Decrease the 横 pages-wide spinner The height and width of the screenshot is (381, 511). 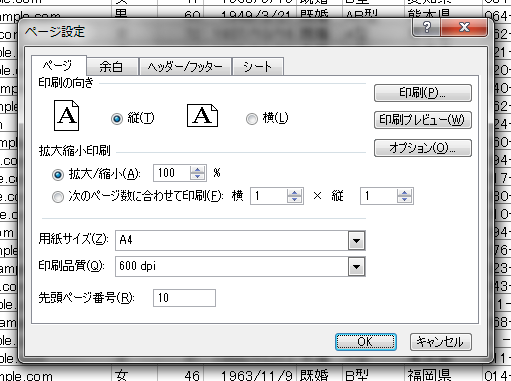[294, 200]
